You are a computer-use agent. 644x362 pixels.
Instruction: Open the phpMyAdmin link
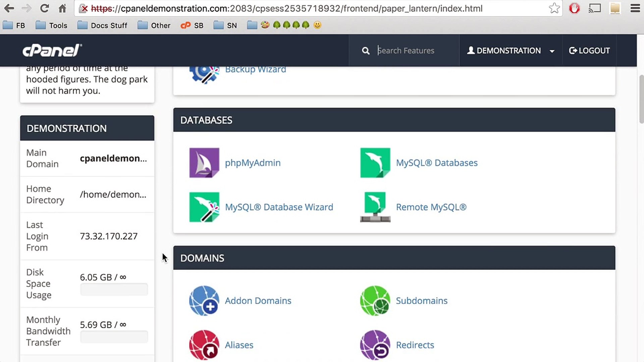(253, 163)
